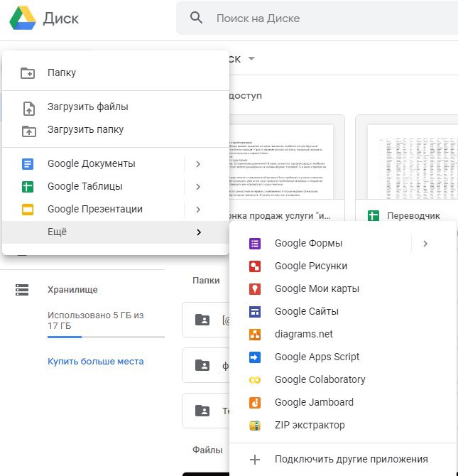This screenshot has height=476, width=458.
Task: Click the Файлы section heading
Action: coord(207,450)
